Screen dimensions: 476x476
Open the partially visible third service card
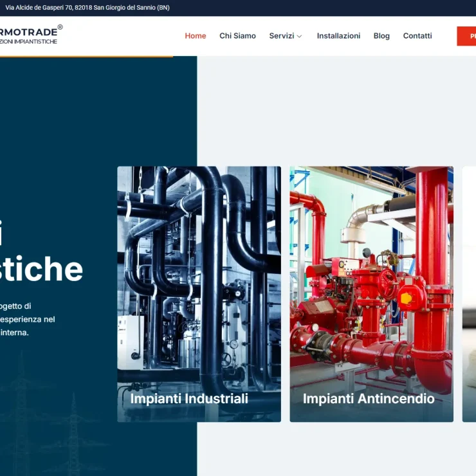[x=470, y=294]
